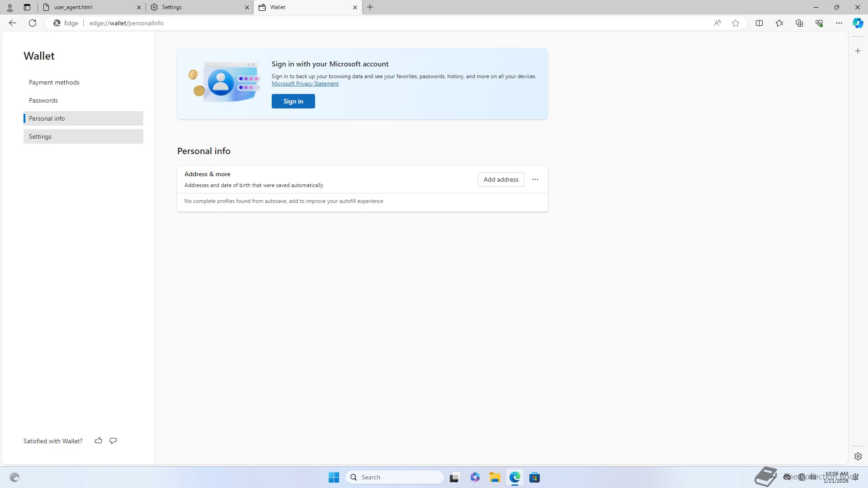
Task: Open Passwords in Wallet sidebar
Action: pyautogui.click(x=43, y=100)
